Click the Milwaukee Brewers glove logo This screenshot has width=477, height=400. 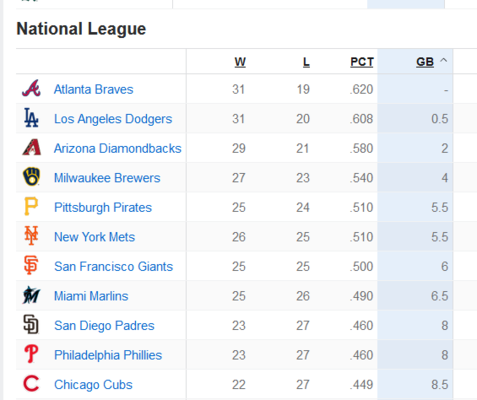(31, 177)
